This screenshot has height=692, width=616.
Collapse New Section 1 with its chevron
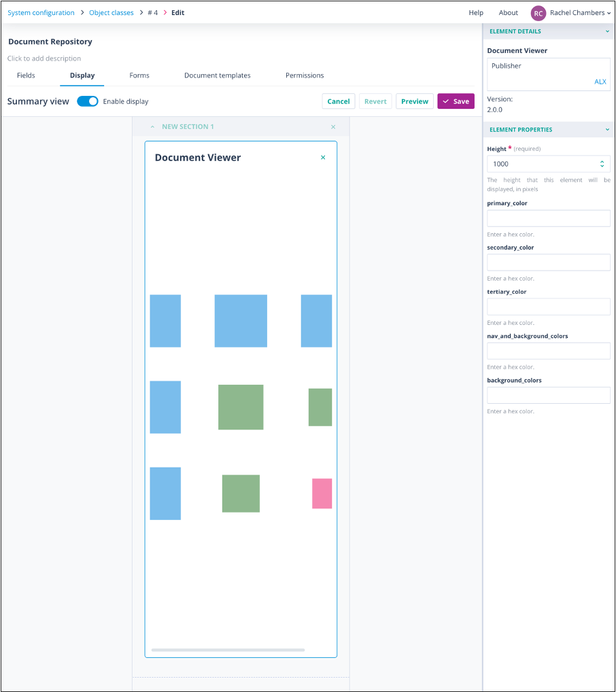pyautogui.click(x=152, y=127)
